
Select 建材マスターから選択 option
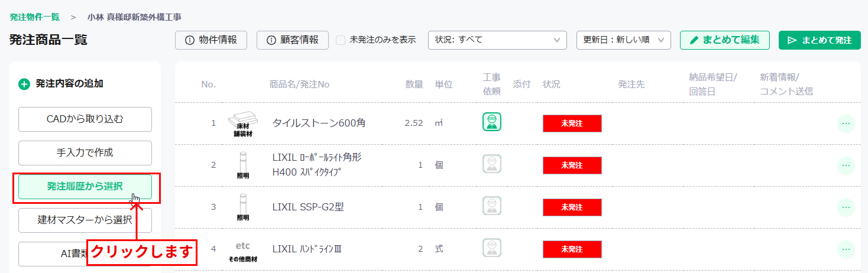click(85, 220)
